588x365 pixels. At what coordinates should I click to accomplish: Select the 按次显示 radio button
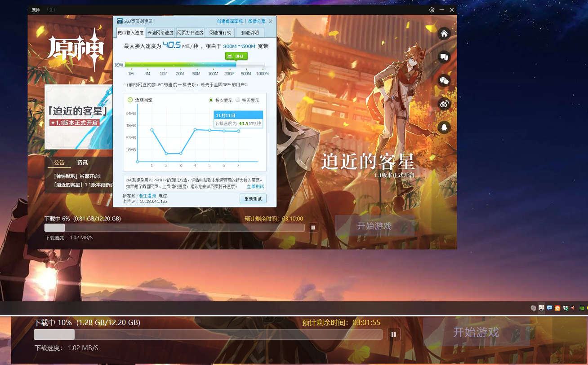[x=211, y=100]
